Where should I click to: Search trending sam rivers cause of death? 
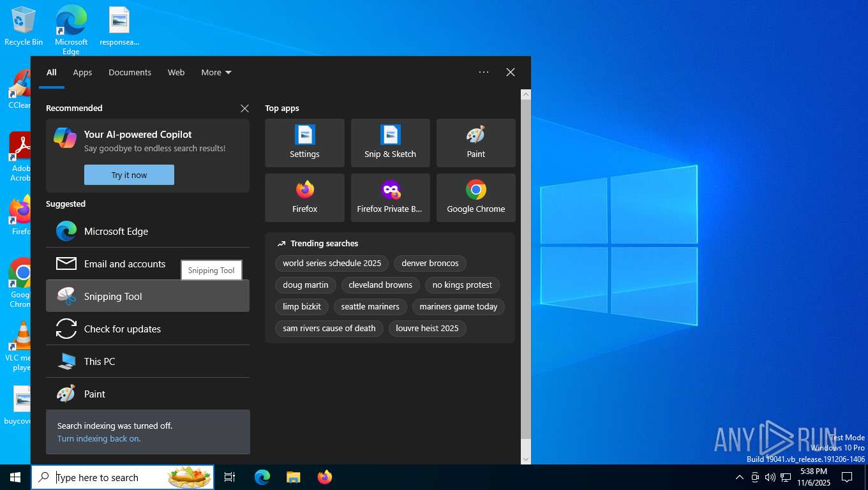329,328
